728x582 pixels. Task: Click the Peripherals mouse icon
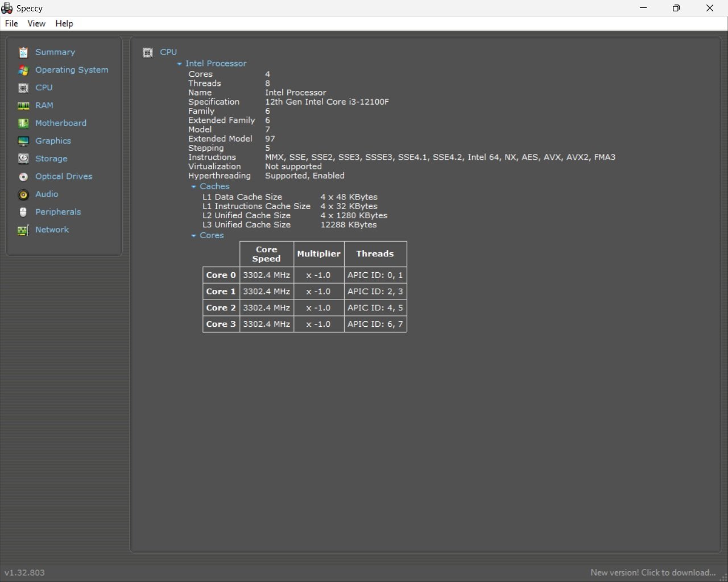[23, 212]
